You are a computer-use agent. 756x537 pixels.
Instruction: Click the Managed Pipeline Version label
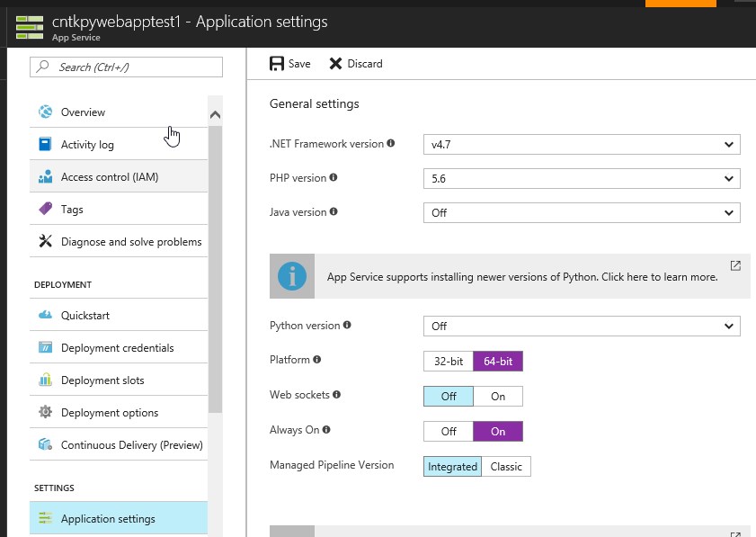coord(332,465)
